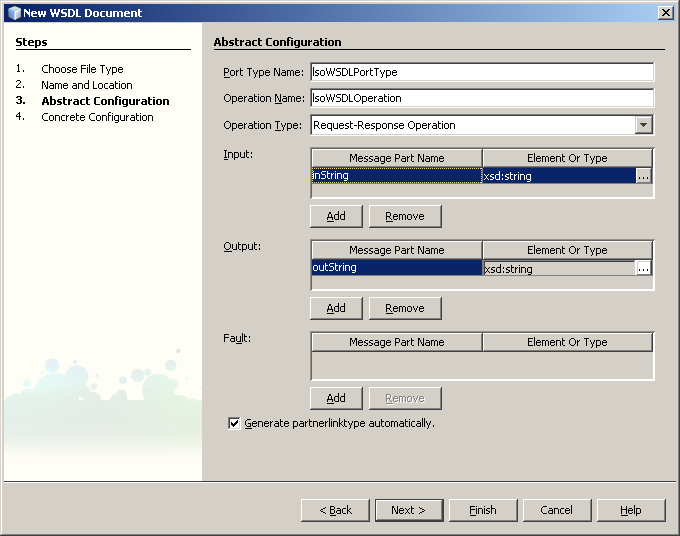Close the New WSDL Document dialog

665,13
